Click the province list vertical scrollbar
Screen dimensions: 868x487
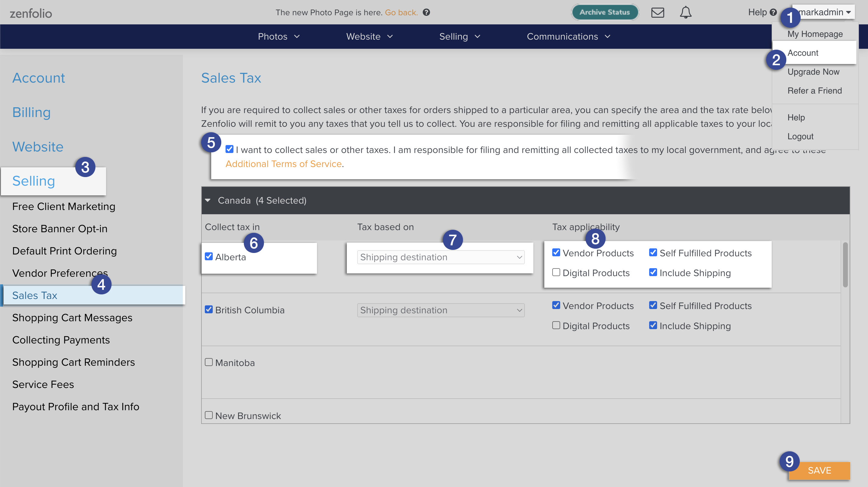click(x=845, y=265)
